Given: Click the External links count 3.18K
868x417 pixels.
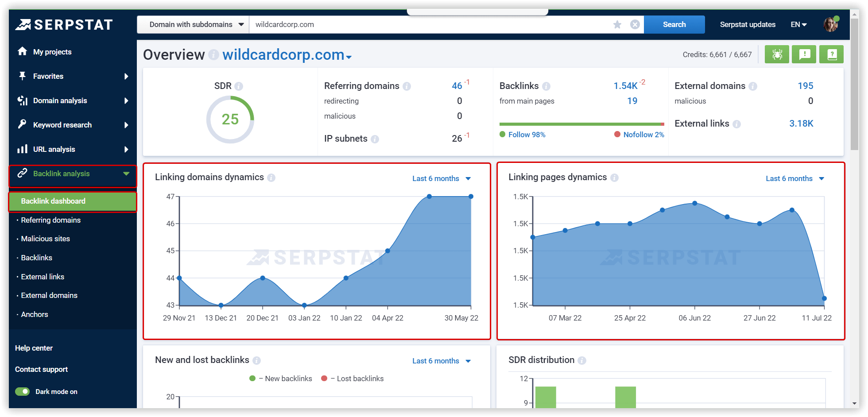Looking at the screenshot, I should [801, 124].
